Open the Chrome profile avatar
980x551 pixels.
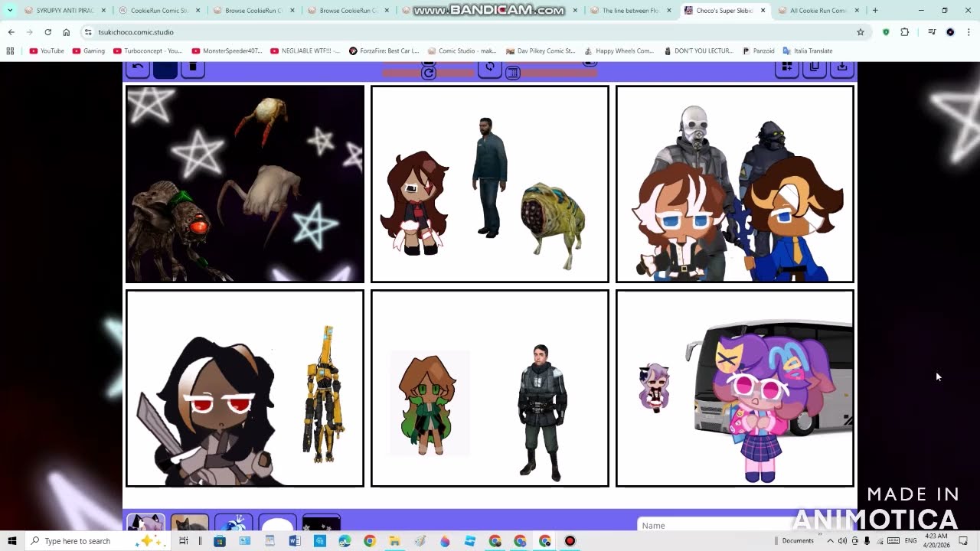(x=950, y=32)
